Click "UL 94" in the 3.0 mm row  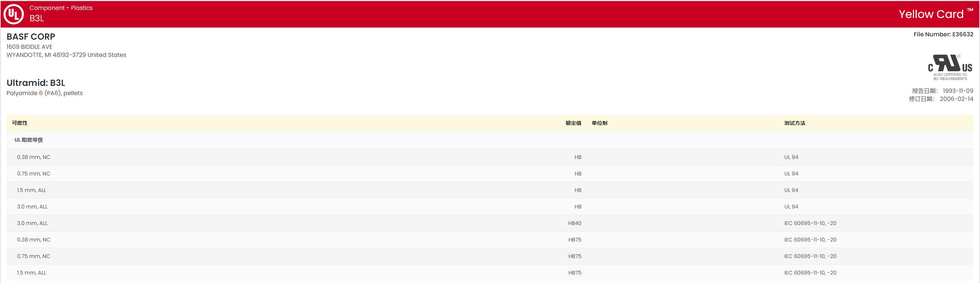[791, 207]
